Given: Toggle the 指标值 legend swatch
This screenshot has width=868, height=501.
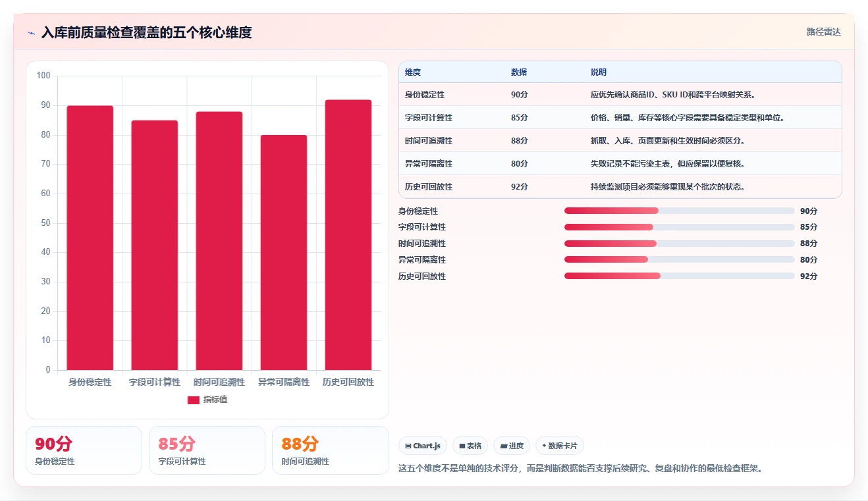Looking at the screenshot, I should click(194, 400).
